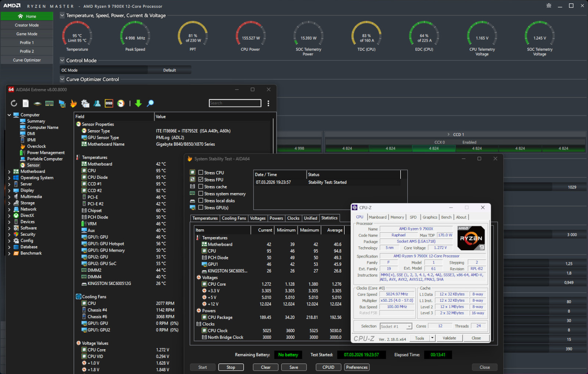Click the AIDA64 search input field
Screen dimensions: 588x374
click(x=235, y=103)
